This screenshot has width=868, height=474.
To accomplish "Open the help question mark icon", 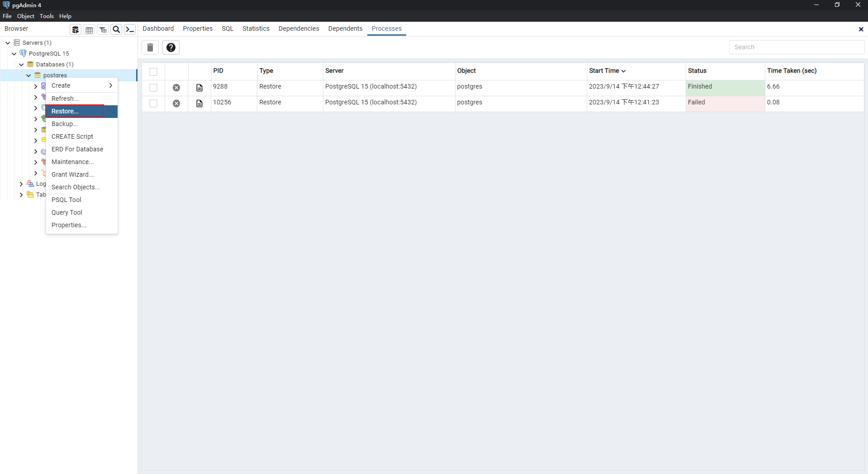I will click(x=171, y=47).
